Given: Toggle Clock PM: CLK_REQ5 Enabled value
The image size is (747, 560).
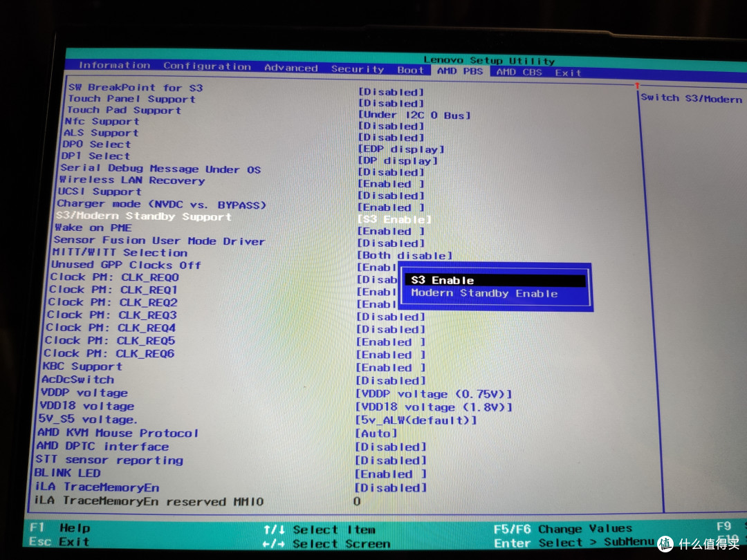Looking at the screenshot, I should click(x=391, y=342).
